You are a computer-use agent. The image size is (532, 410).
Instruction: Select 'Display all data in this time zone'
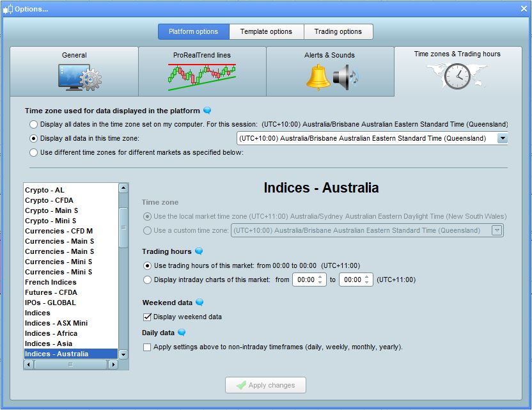(x=33, y=138)
